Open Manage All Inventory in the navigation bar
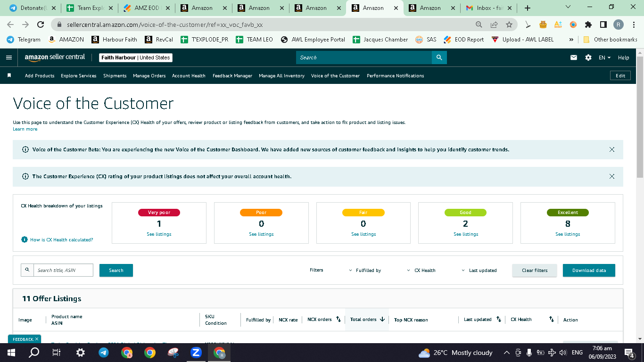The width and height of the screenshot is (644, 362). coord(281,75)
